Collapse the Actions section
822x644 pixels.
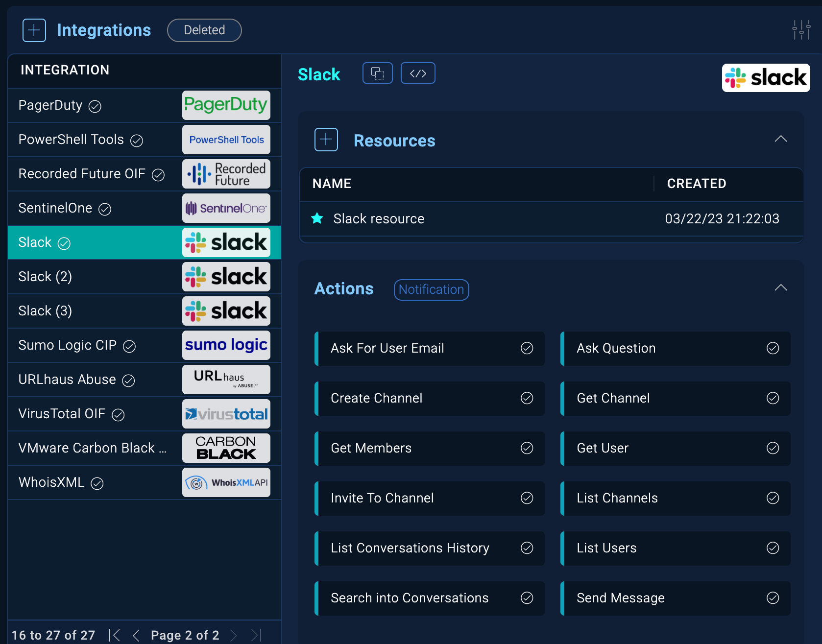(781, 288)
